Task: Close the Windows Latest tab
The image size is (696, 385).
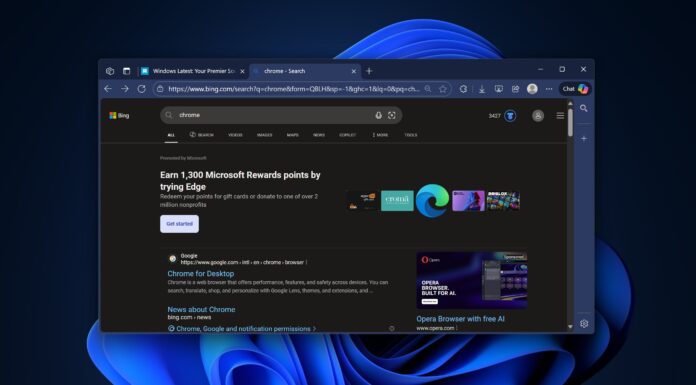Action: (242, 71)
